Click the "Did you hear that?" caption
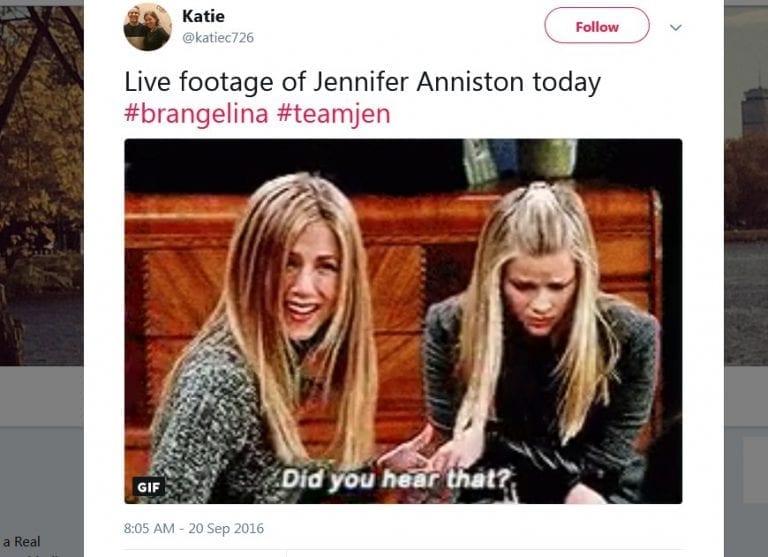The height and width of the screenshot is (557, 768). [x=397, y=479]
